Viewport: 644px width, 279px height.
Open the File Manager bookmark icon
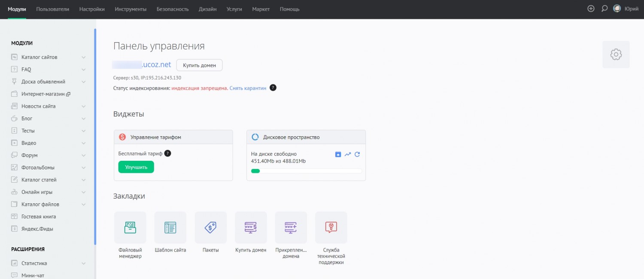click(130, 227)
